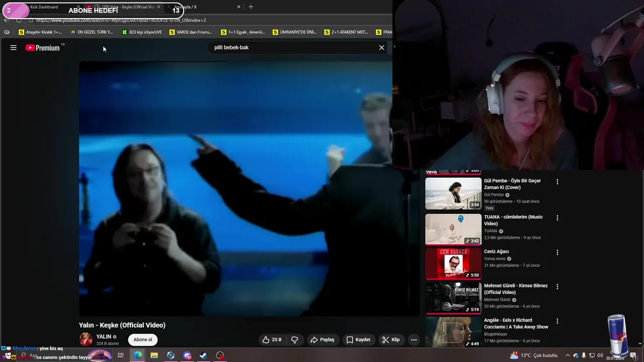Open the '823 kişi izliyorLIVE' bookmark
The width and height of the screenshot is (644, 362).
coord(142,32)
